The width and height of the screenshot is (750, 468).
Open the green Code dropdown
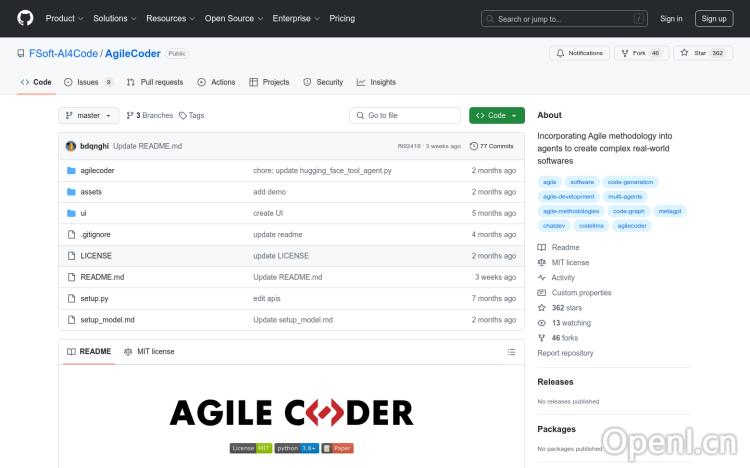pyautogui.click(x=496, y=116)
